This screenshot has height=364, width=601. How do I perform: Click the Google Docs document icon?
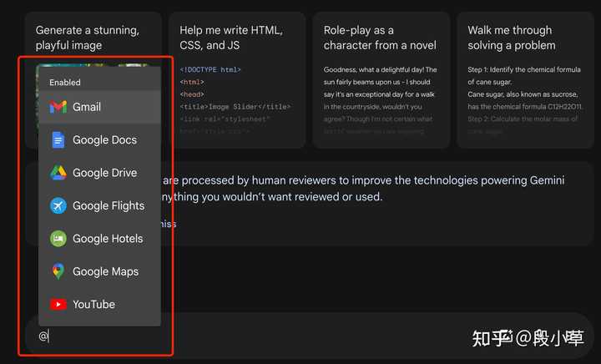(x=58, y=140)
